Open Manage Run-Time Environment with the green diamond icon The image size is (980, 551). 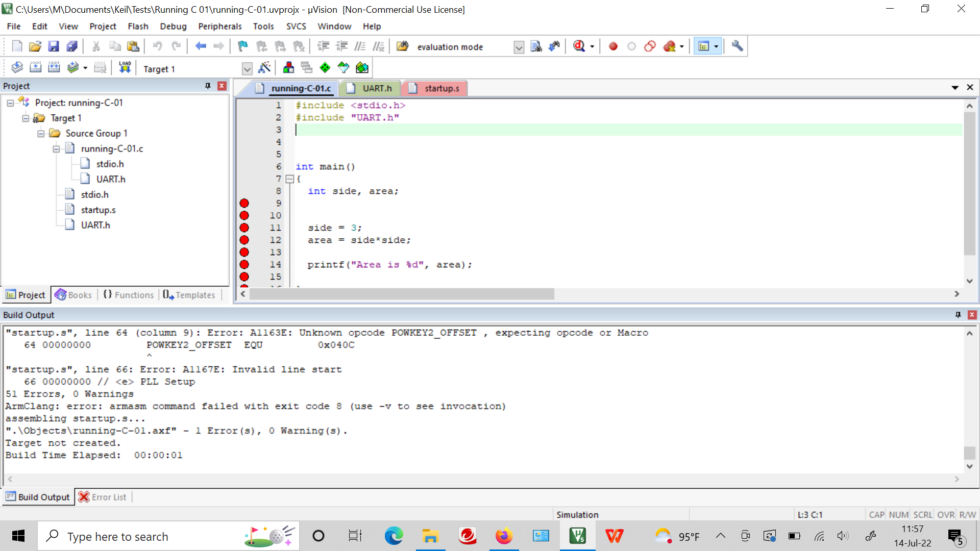click(x=325, y=67)
